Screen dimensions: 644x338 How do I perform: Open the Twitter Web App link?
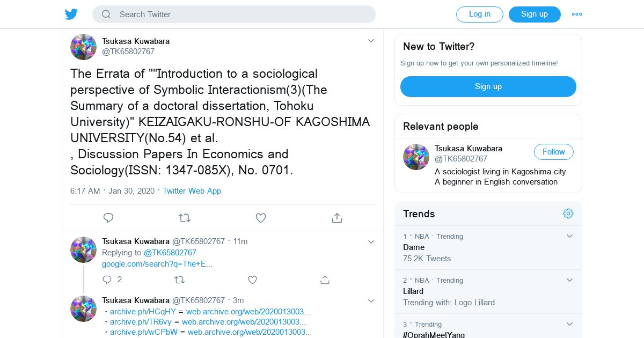(192, 191)
